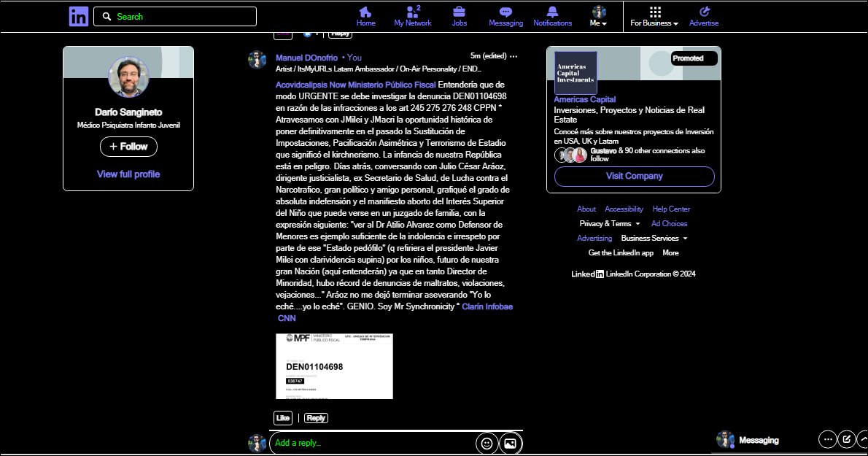Click the Search input field
This screenshot has height=456, width=868.
175,17
